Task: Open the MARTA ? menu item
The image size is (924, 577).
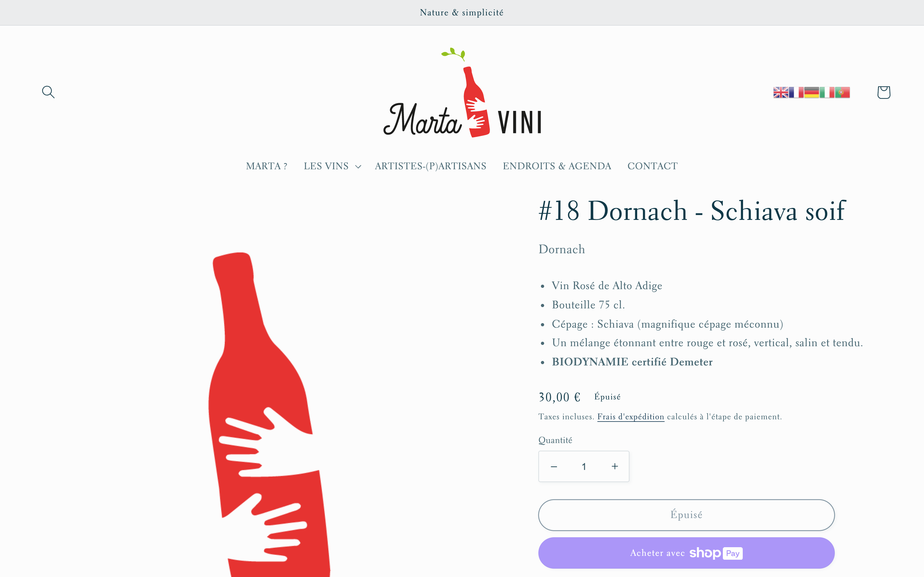Action: (267, 166)
